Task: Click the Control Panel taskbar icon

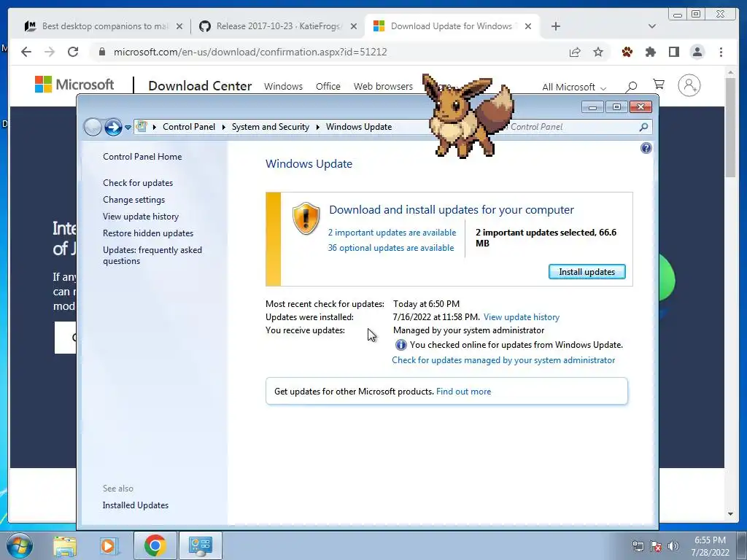Action: coord(200,545)
